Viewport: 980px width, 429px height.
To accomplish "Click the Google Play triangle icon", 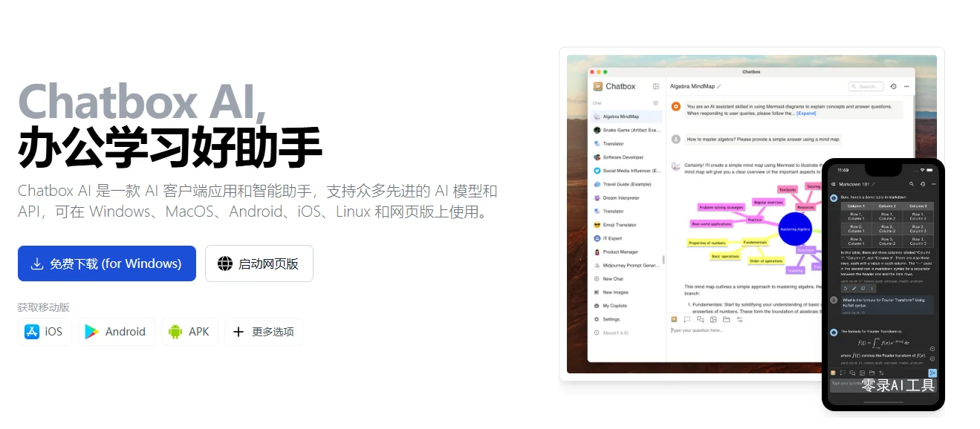I will [92, 332].
